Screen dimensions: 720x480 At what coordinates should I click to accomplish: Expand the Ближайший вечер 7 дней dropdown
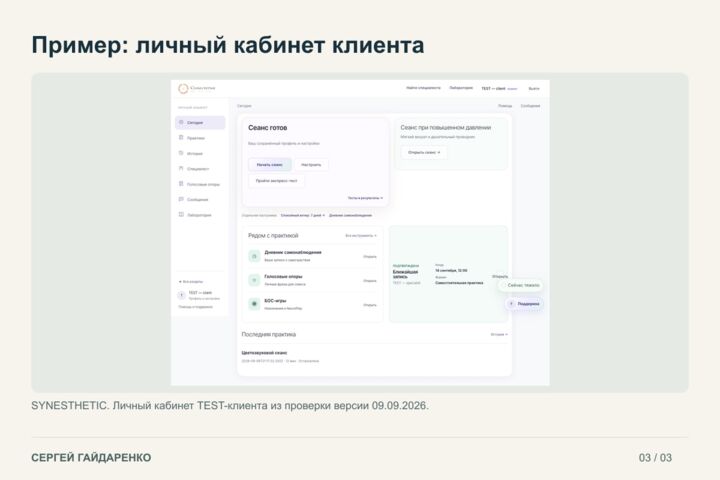click(303, 215)
